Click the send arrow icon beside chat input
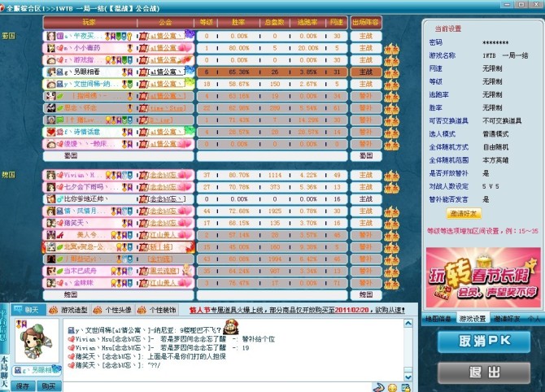The image size is (545, 392). click(378, 387)
